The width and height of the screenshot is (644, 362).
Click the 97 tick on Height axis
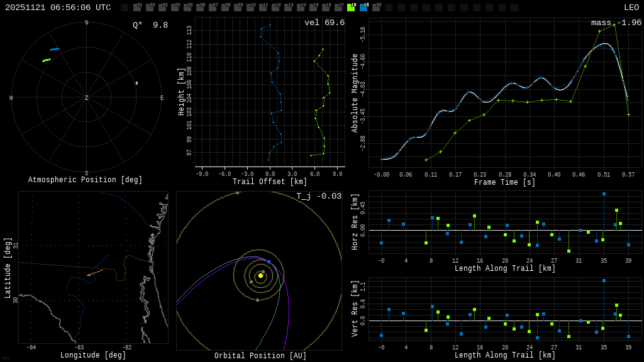point(189,153)
